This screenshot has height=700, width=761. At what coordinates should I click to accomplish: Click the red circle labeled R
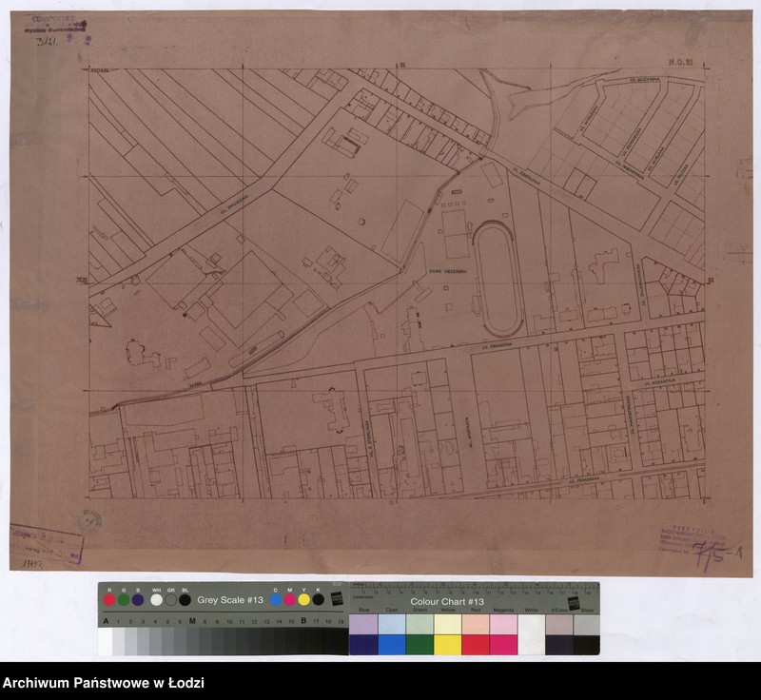tap(109, 600)
